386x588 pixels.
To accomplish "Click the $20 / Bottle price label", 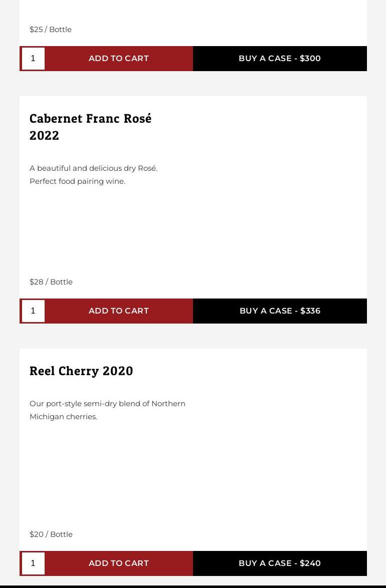I will coord(51,534).
